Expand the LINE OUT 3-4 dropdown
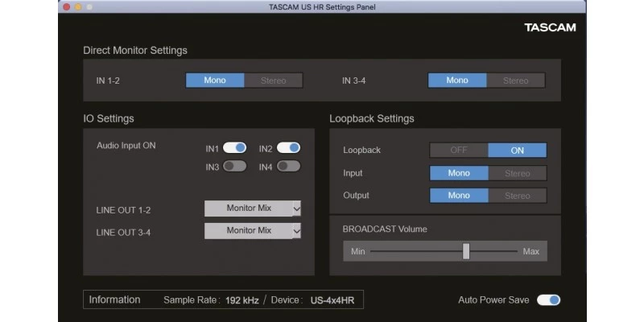Image resolution: width=644 pixels, height=322 pixels. [x=253, y=231]
